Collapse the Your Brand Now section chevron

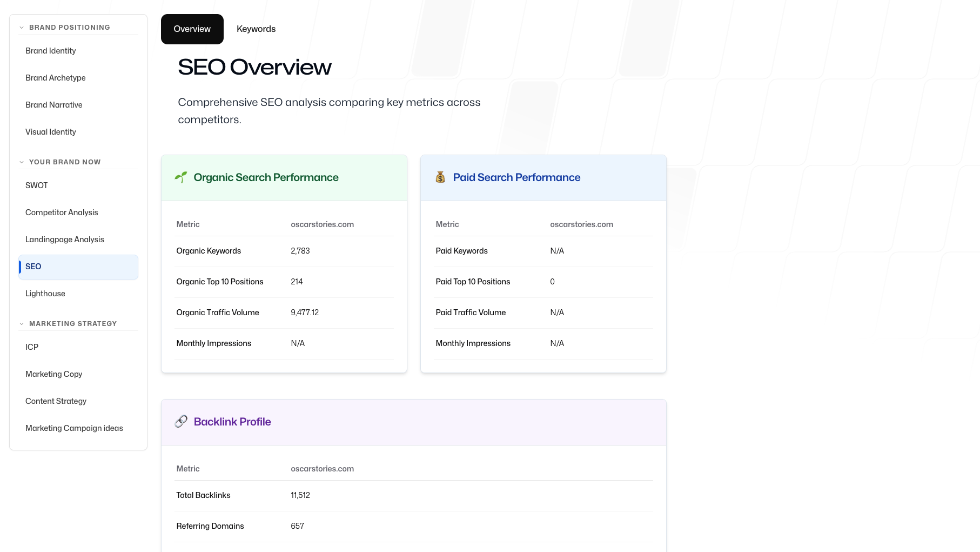point(22,162)
